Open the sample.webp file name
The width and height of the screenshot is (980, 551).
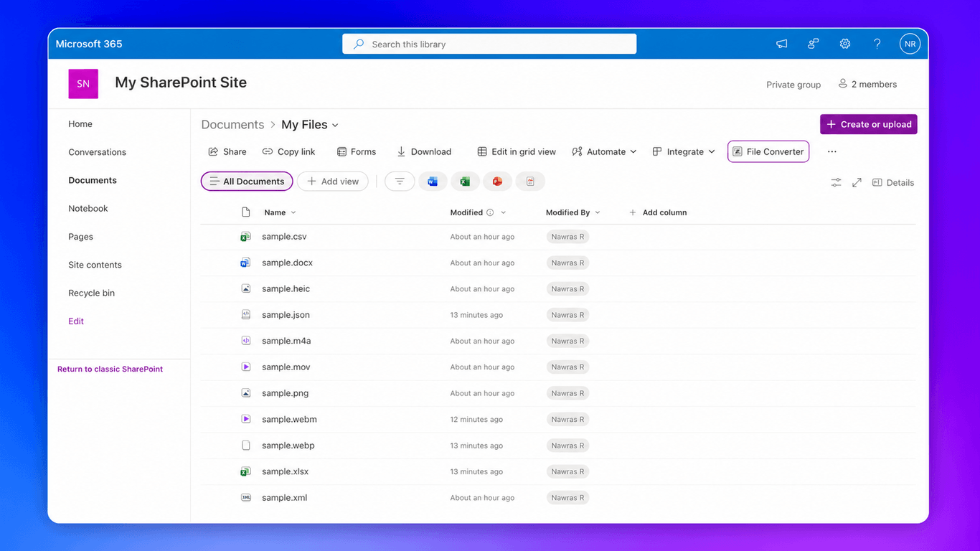pos(288,446)
